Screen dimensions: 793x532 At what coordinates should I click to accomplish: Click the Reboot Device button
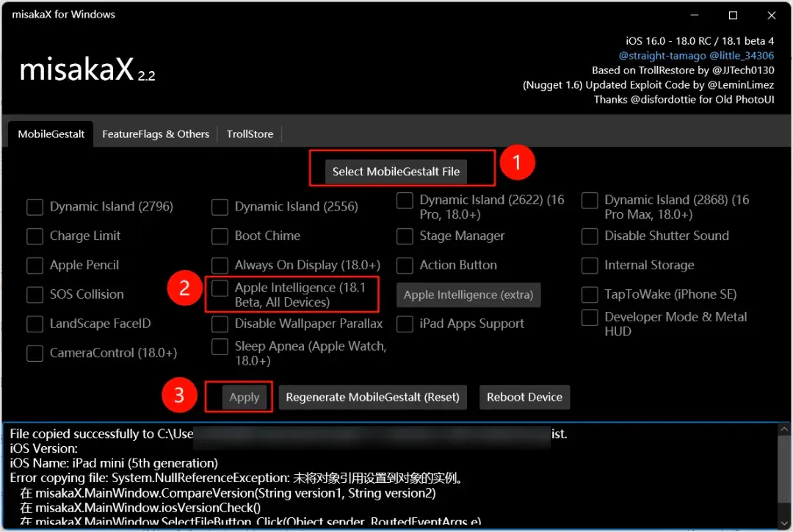tap(524, 397)
